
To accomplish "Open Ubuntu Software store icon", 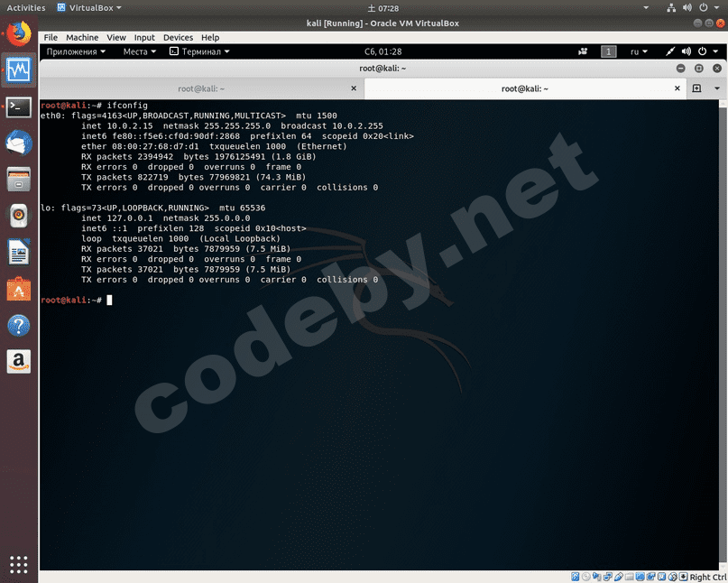I will click(19, 289).
